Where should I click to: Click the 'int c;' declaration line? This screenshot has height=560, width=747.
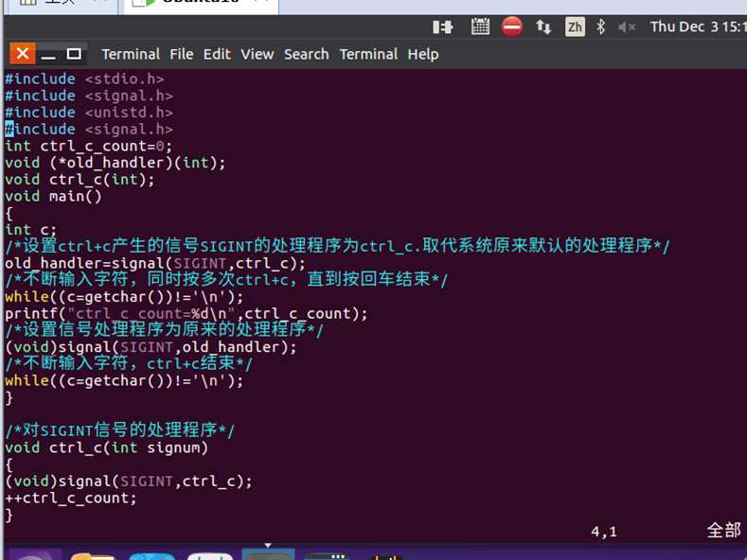pos(30,230)
